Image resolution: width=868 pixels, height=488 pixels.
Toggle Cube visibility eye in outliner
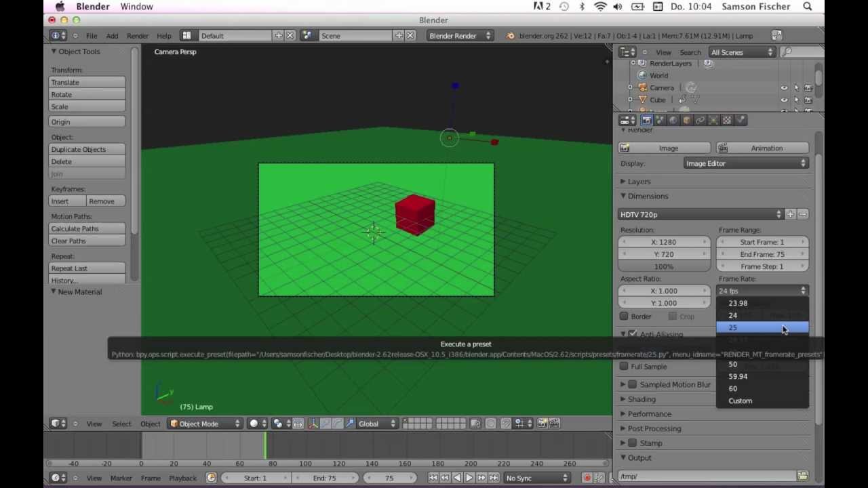(784, 100)
